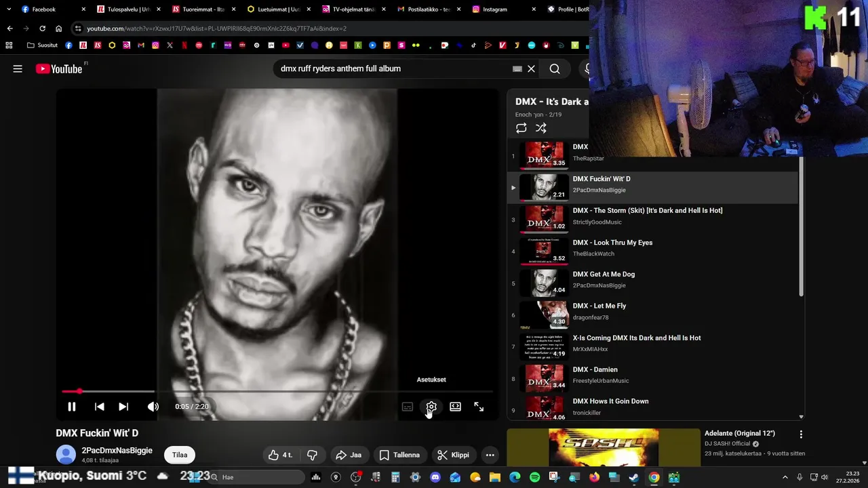
Task: Show hidden system tray icons chevron
Action: click(785, 477)
